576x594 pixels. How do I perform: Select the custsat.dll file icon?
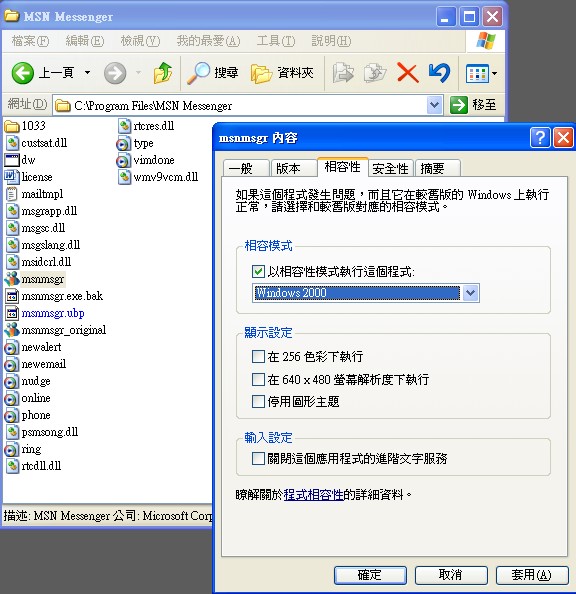tap(12, 143)
